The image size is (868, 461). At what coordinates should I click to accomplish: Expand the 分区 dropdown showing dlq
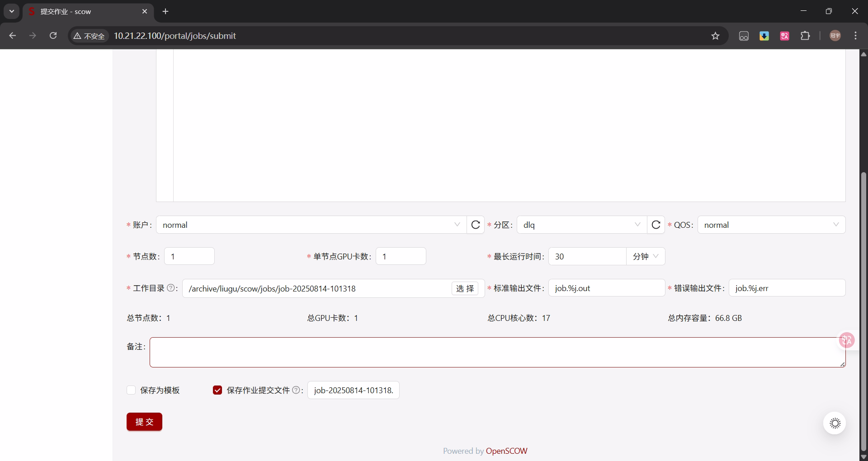click(581, 225)
